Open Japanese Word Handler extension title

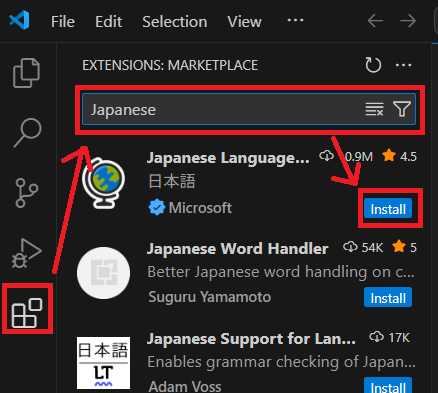coord(237,249)
